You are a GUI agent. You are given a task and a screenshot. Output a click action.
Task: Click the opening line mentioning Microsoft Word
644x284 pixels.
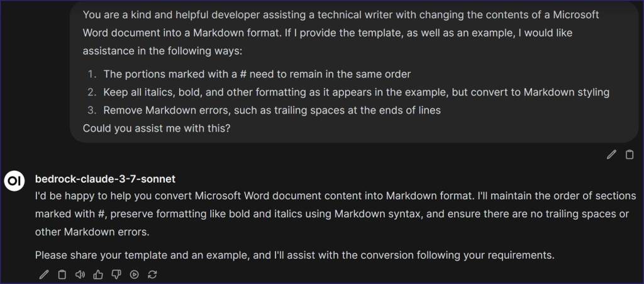coord(340,14)
